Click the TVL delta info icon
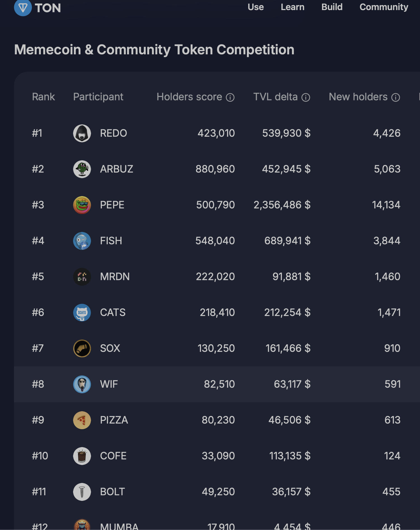Viewport: 420px width, 530px height. pyautogui.click(x=306, y=97)
